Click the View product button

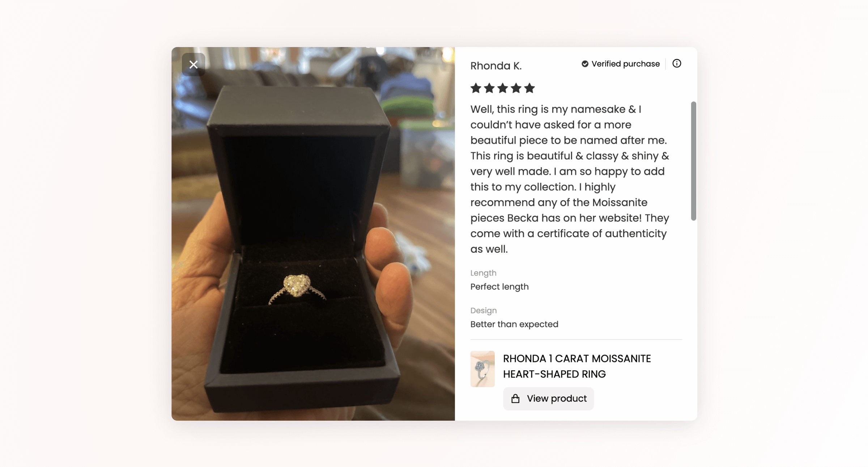[x=548, y=399]
